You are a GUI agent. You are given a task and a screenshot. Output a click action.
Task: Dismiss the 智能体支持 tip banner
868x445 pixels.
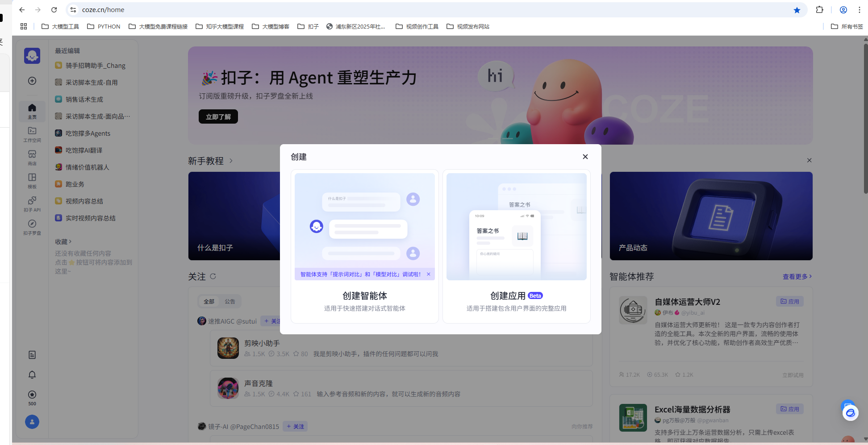coord(429,274)
